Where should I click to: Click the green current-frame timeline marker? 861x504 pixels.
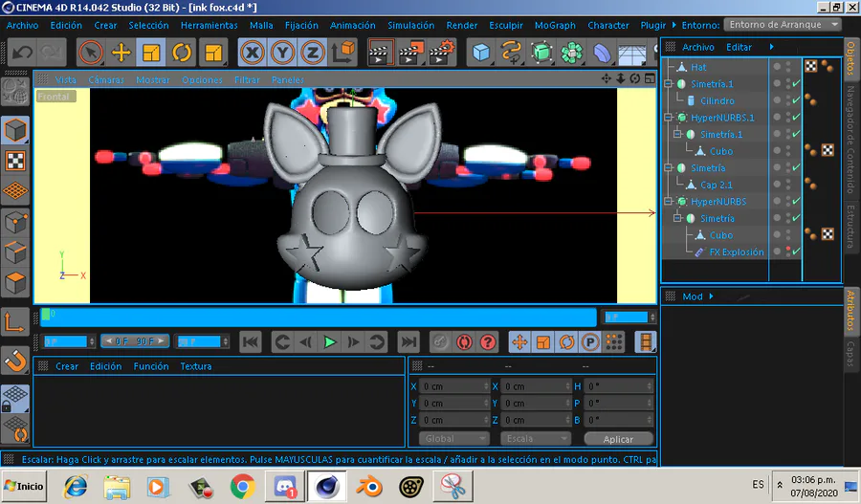[46, 314]
